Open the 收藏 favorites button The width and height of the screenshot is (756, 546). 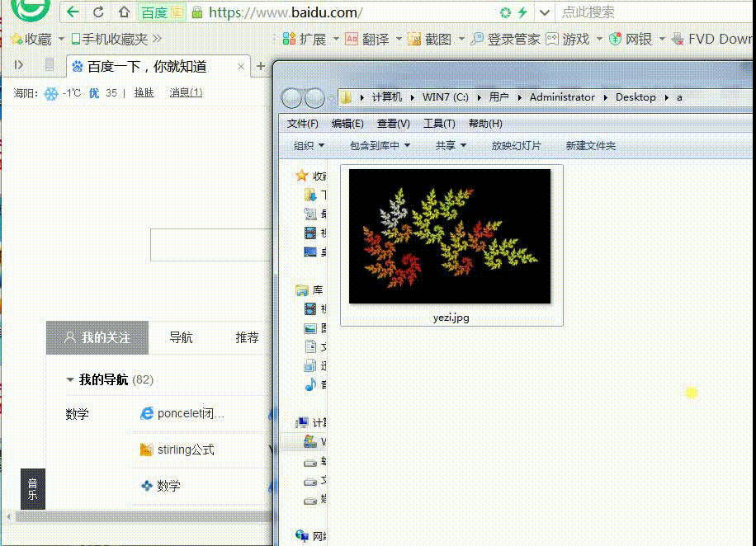coord(31,39)
